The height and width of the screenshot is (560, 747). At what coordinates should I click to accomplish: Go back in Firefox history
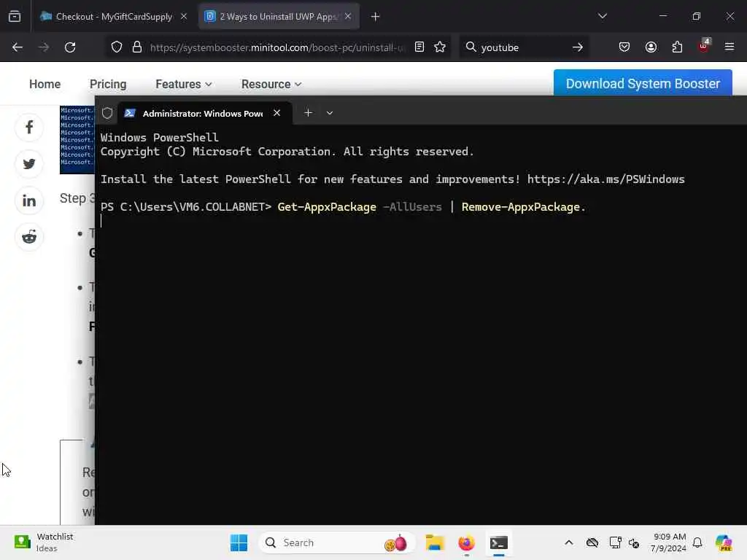point(18,47)
